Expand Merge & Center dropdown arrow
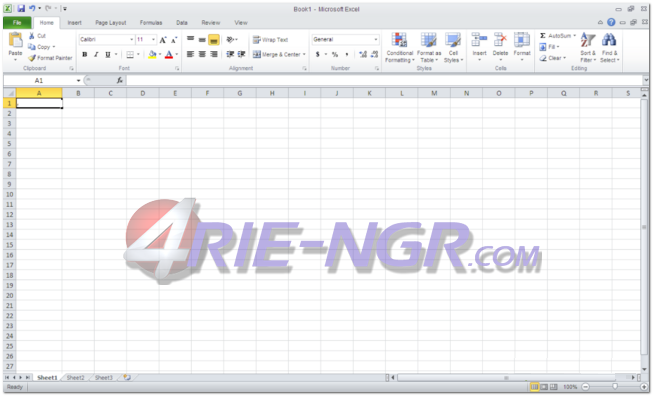This screenshot has width=653, height=396. coord(304,55)
